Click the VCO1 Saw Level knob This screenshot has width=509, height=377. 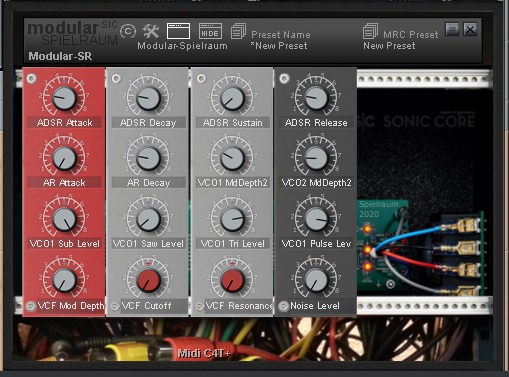(149, 219)
